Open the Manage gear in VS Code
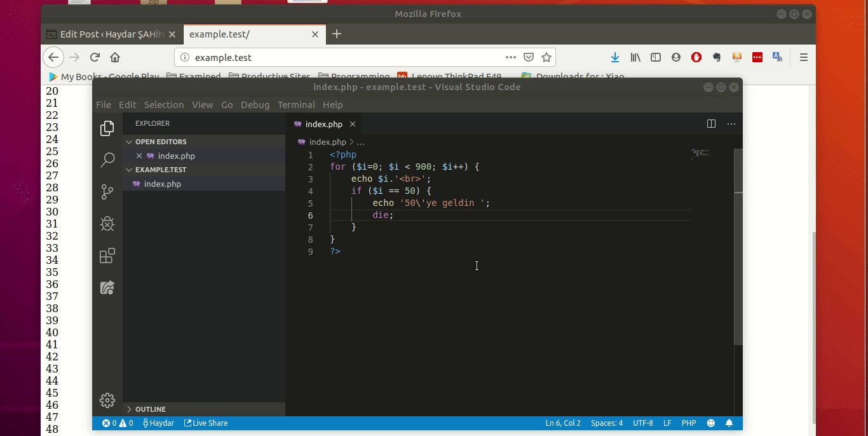This screenshot has height=436, width=868. (107, 400)
